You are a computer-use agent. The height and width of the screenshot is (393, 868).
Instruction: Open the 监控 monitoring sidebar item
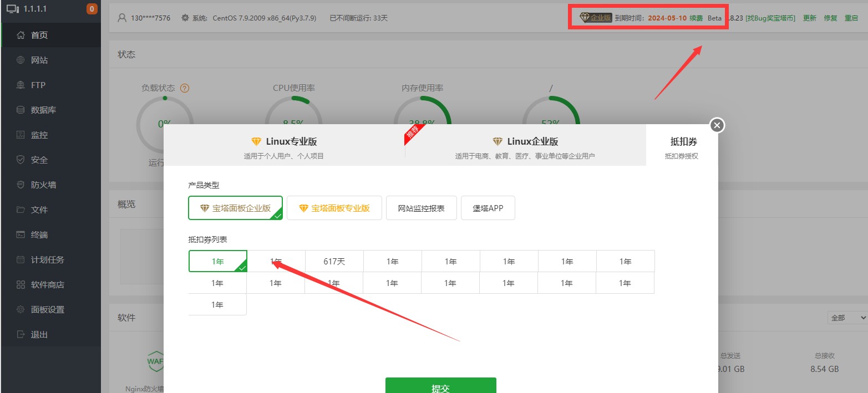[x=50, y=135]
